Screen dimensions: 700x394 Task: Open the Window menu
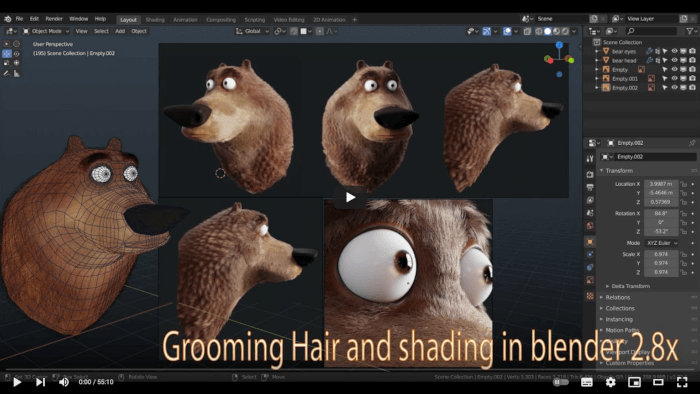tap(79, 19)
